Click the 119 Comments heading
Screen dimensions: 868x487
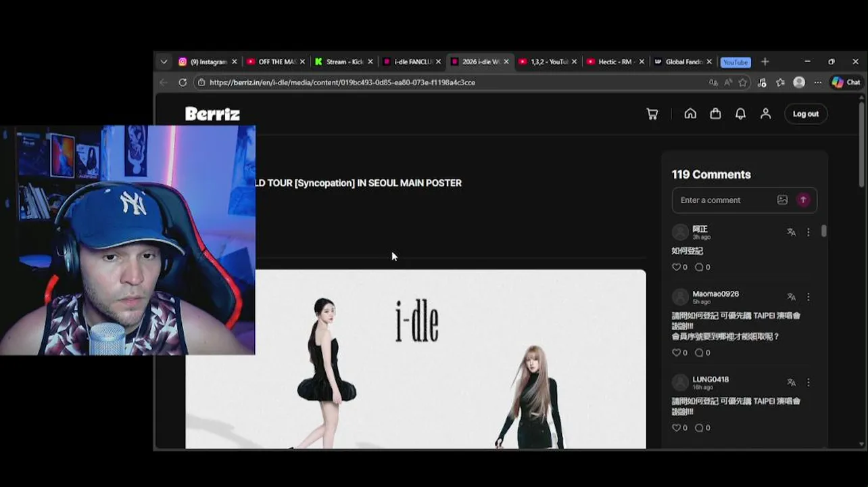pyautogui.click(x=711, y=175)
